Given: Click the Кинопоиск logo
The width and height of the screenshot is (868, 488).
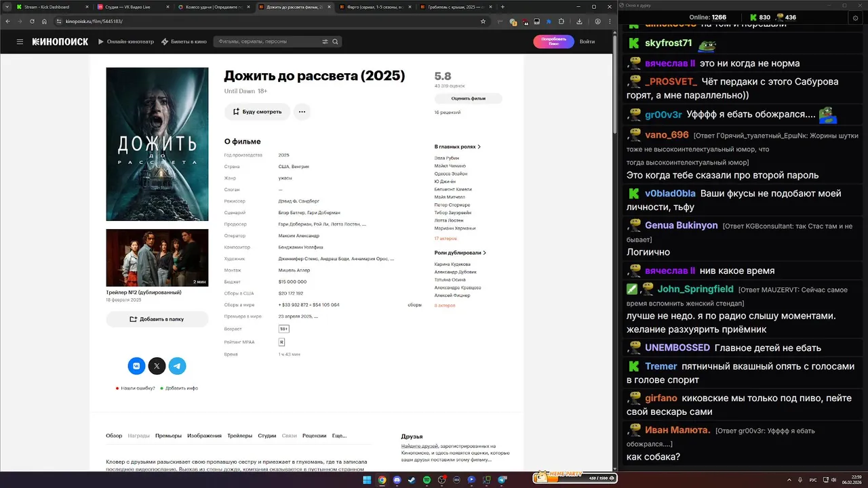Looking at the screenshot, I should [60, 41].
